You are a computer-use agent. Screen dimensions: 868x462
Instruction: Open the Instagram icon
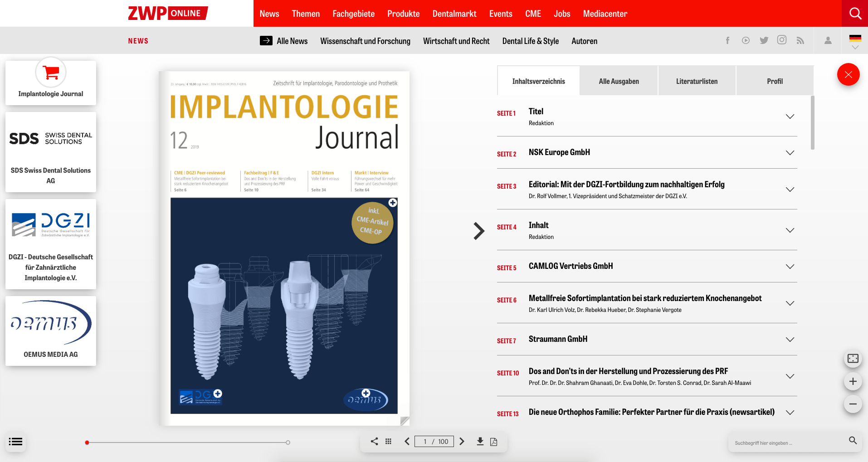(782, 40)
